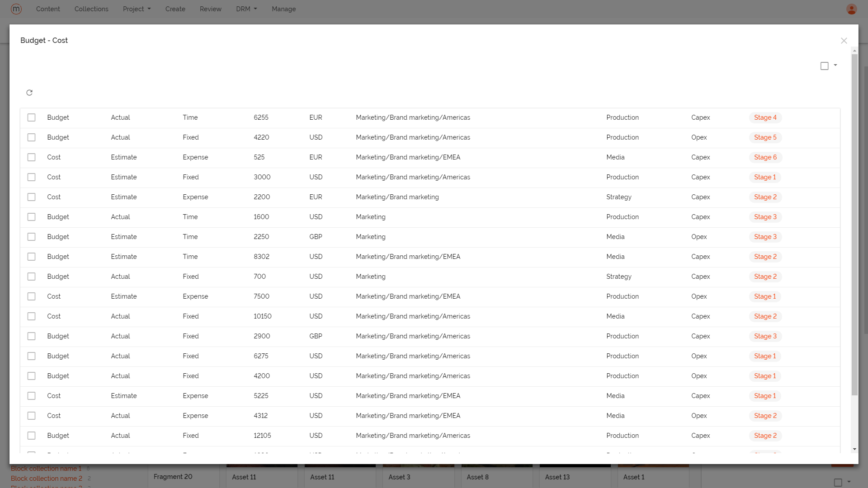Click the Fragment 20 card label
This screenshot has width=868, height=488.
pos(173,477)
